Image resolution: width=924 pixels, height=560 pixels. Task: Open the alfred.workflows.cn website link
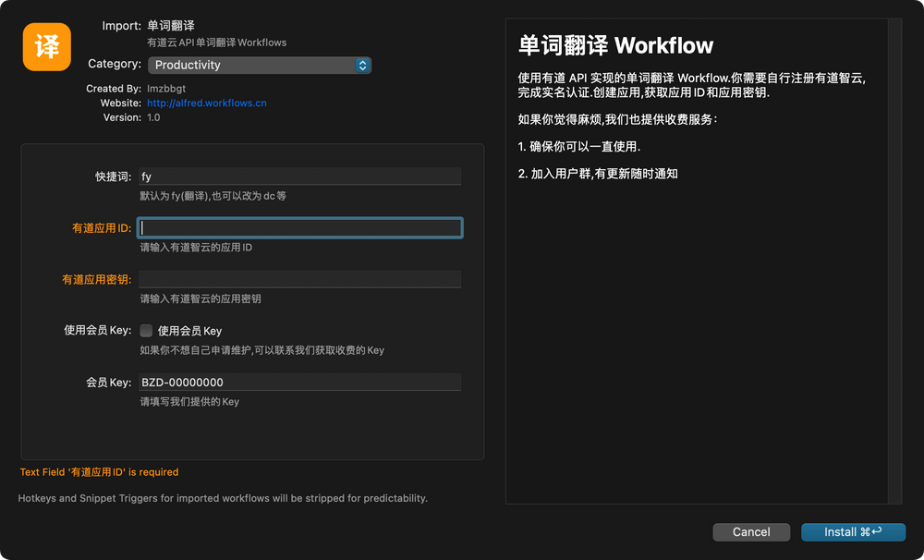coord(206,103)
